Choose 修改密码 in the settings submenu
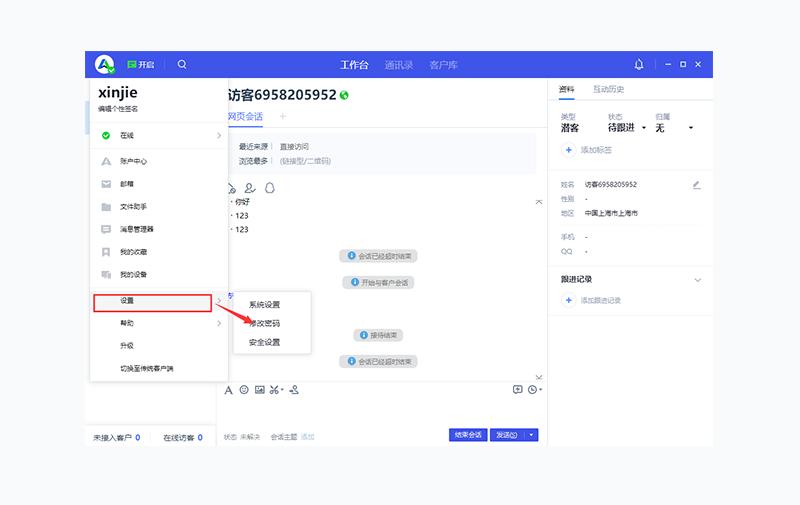The height and width of the screenshot is (505, 800). click(264, 323)
